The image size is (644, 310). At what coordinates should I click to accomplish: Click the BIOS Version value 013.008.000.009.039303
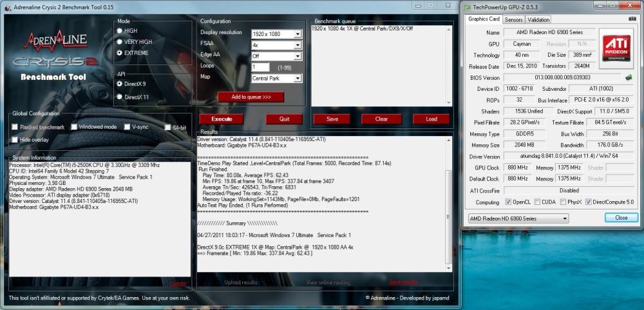[x=562, y=77]
